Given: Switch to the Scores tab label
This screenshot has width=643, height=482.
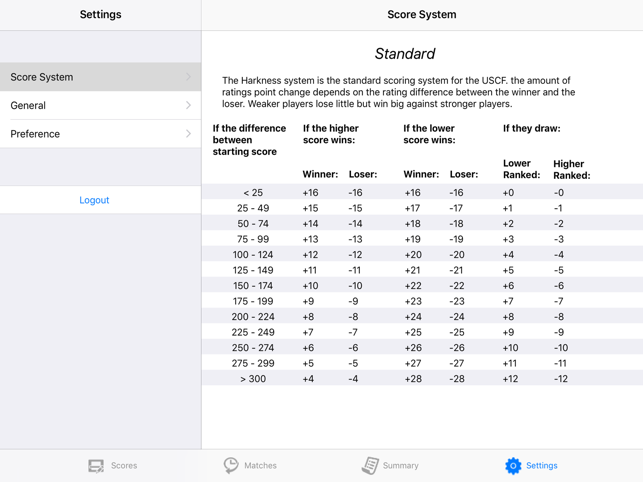Looking at the screenshot, I should tap(124, 466).
